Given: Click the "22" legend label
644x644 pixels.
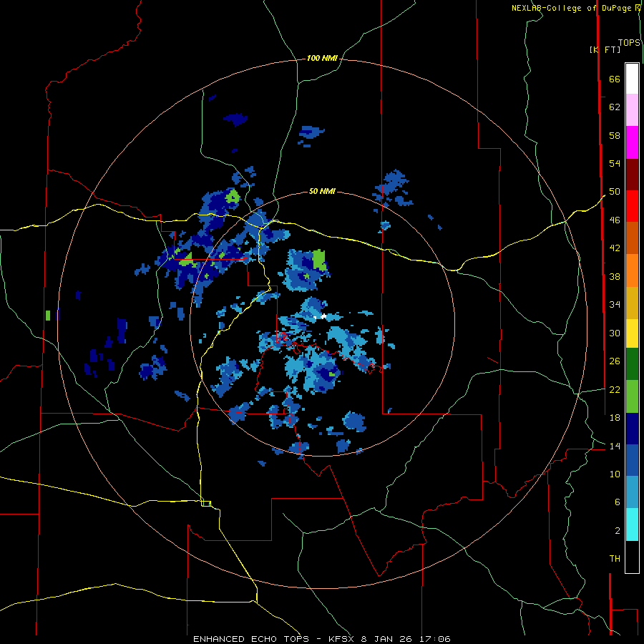Looking at the screenshot, I should [x=615, y=389].
